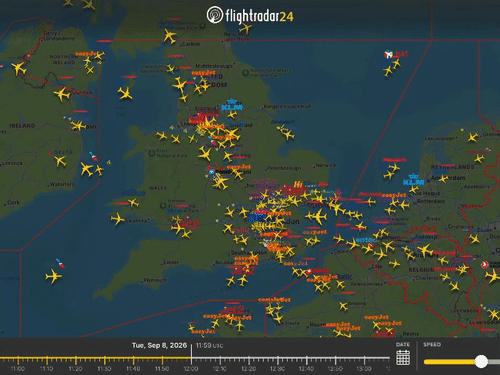
Task: Select the large plane near Brussels
Action: tap(425, 249)
